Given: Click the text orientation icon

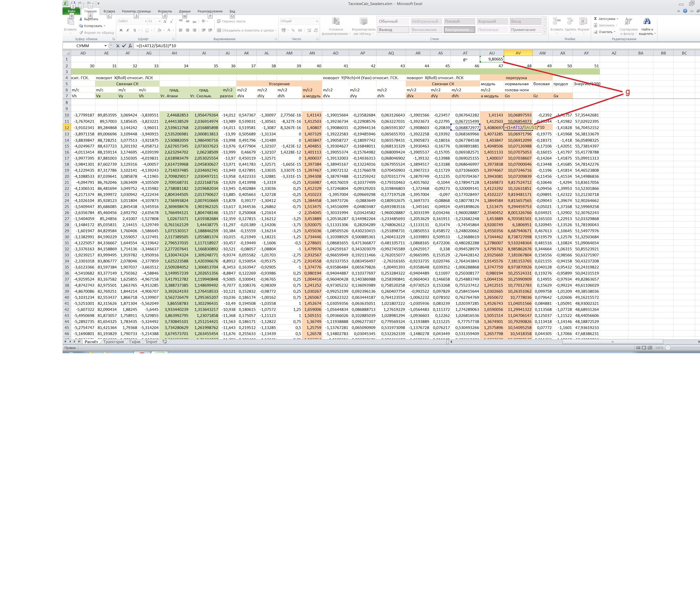Looking at the screenshot, I should [x=204, y=21].
